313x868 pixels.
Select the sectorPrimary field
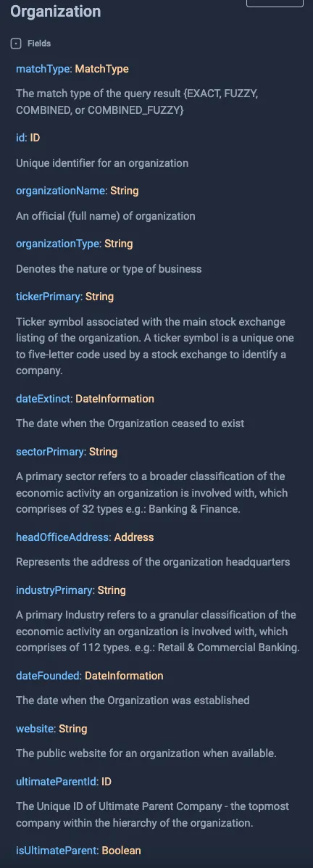[50, 452]
